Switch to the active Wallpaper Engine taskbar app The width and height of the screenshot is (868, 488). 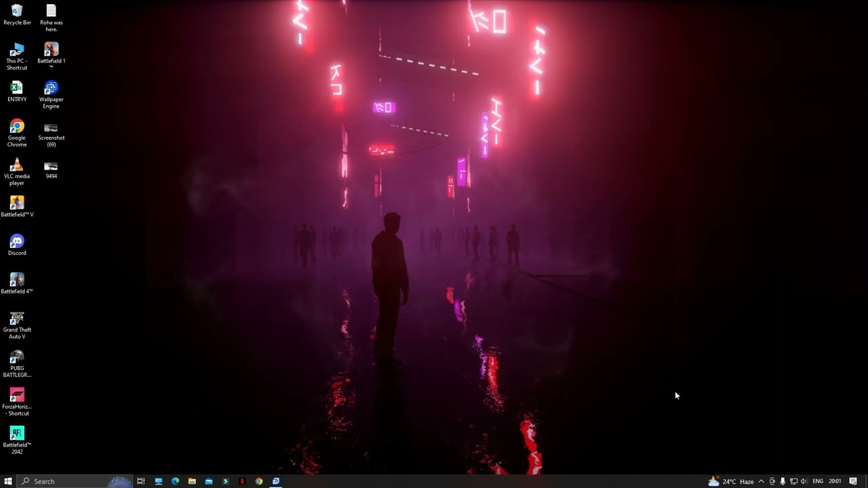point(276,481)
